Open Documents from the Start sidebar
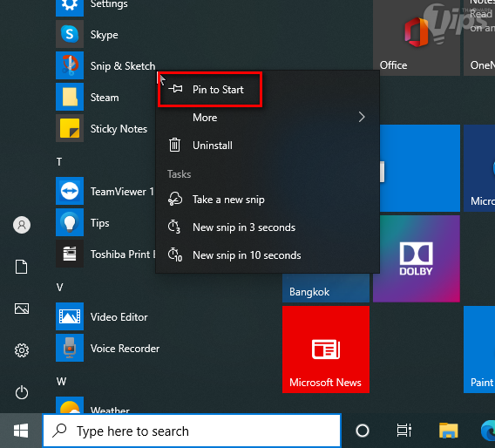The height and width of the screenshot is (448, 495). pyautogui.click(x=22, y=267)
